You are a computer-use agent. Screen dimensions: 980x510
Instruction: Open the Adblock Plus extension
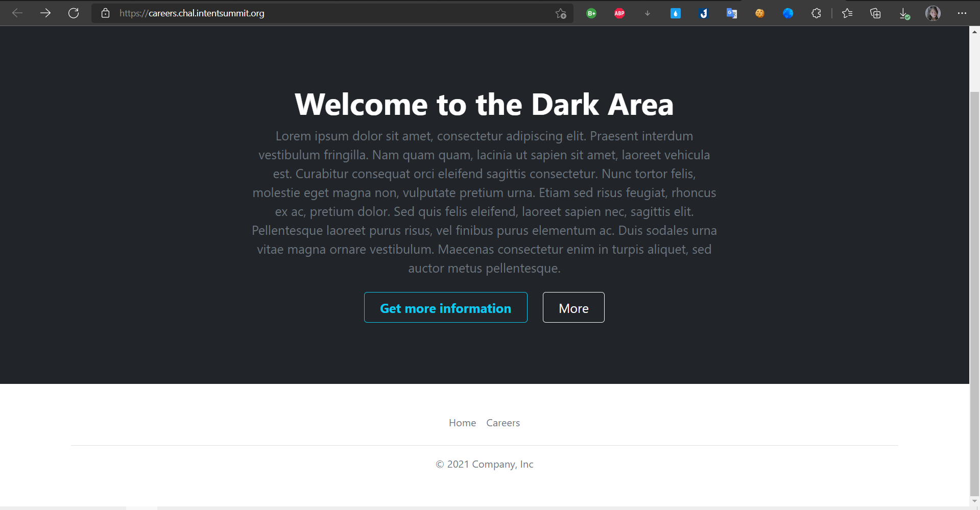click(619, 13)
